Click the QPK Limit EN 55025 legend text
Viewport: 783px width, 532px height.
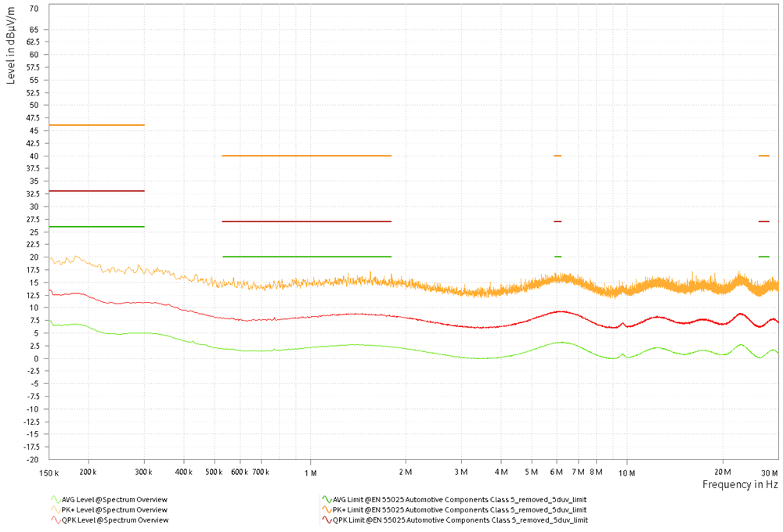pyautogui.click(x=460, y=519)
